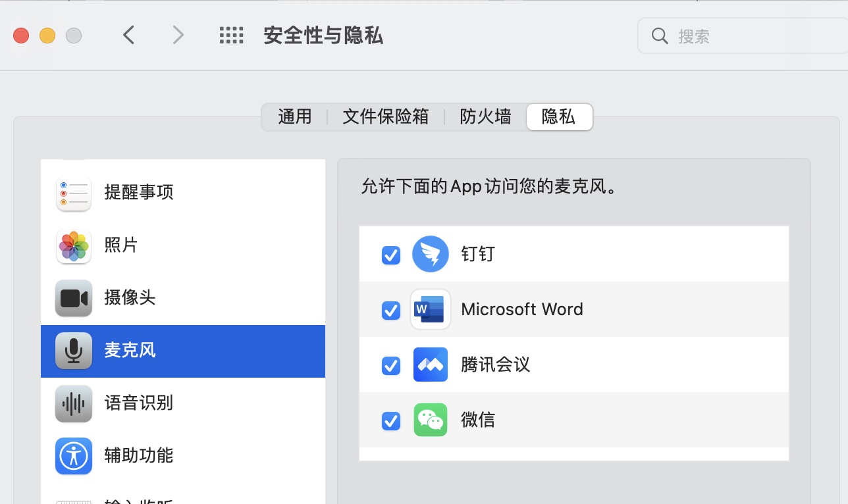This screenshot has height=504, width=848.
Task: Select 辅助功能 in the privacy list
Action: click(183, 455)
